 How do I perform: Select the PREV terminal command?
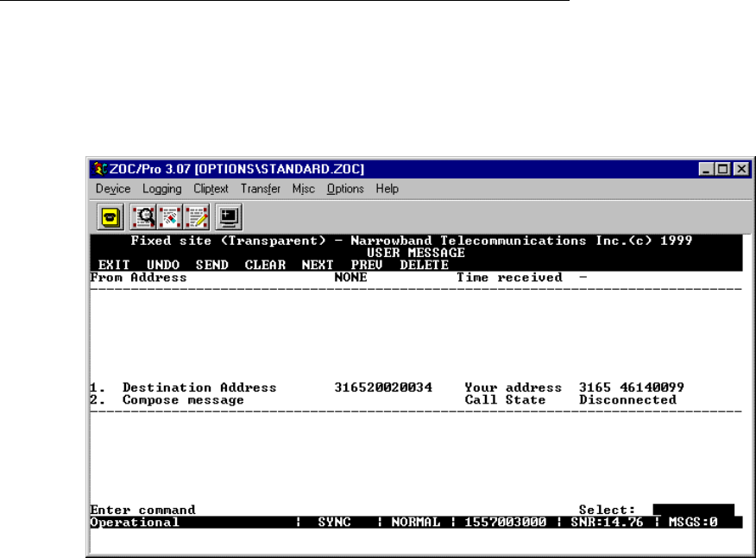point(367,265)
